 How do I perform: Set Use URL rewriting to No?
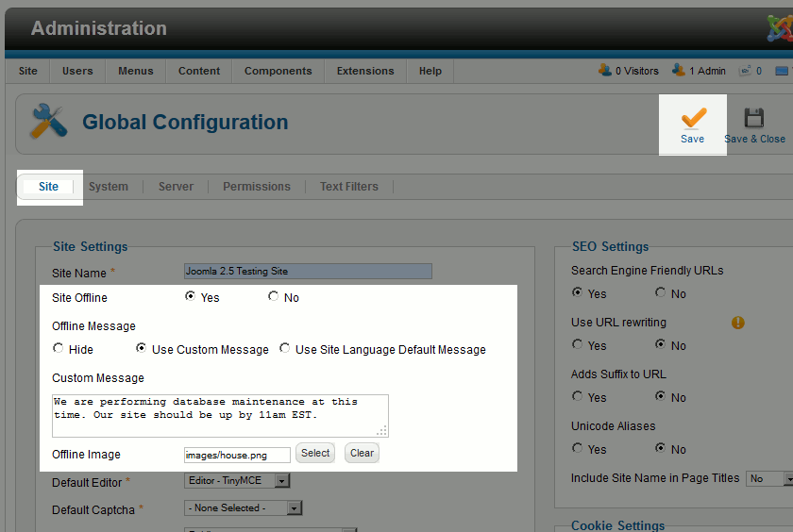pos(660,344)
